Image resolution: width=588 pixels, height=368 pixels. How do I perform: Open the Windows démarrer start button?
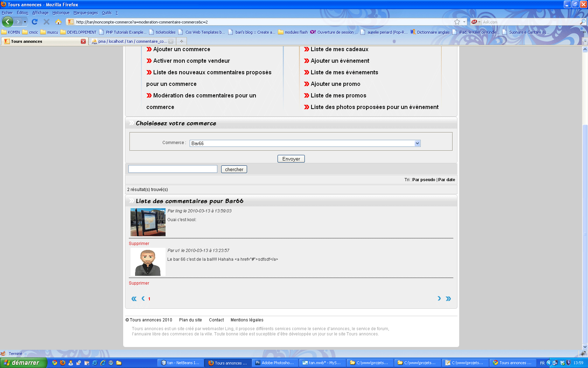[x=23, y=363]
